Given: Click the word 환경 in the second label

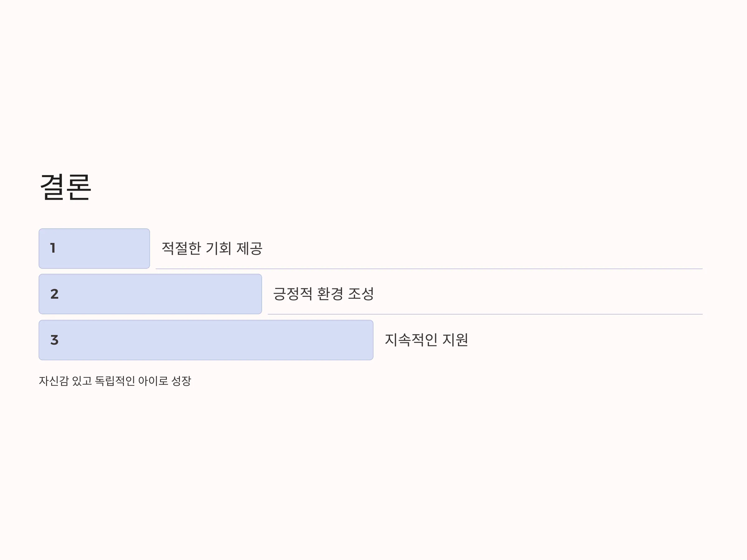Looking at the screenshot, I should 330,294.
